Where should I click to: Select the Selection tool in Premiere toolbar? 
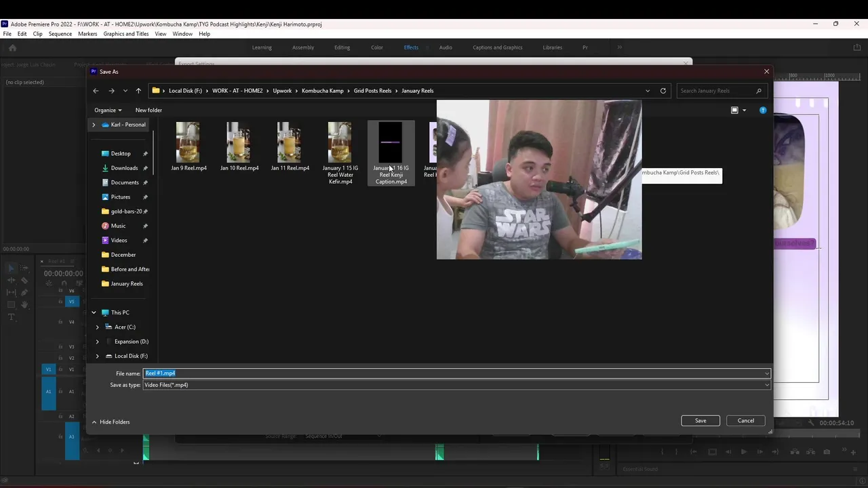tap(11, 268)
